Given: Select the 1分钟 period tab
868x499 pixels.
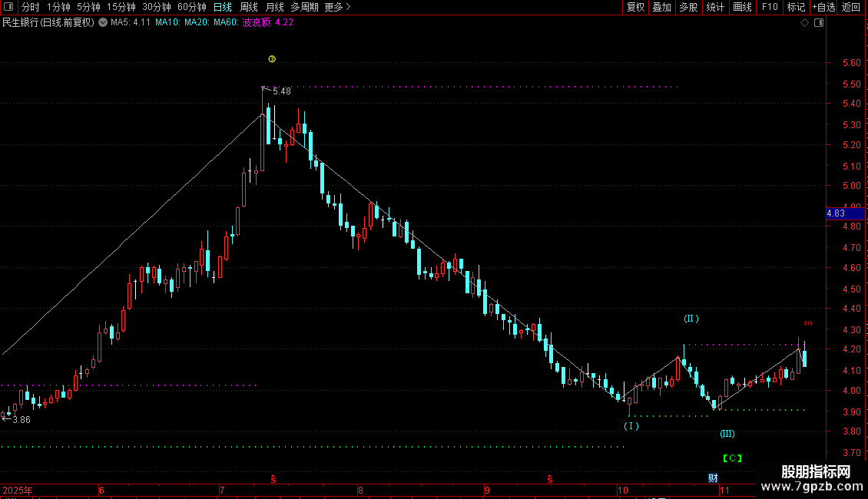Looking at the screenshot, I should 58,7.
